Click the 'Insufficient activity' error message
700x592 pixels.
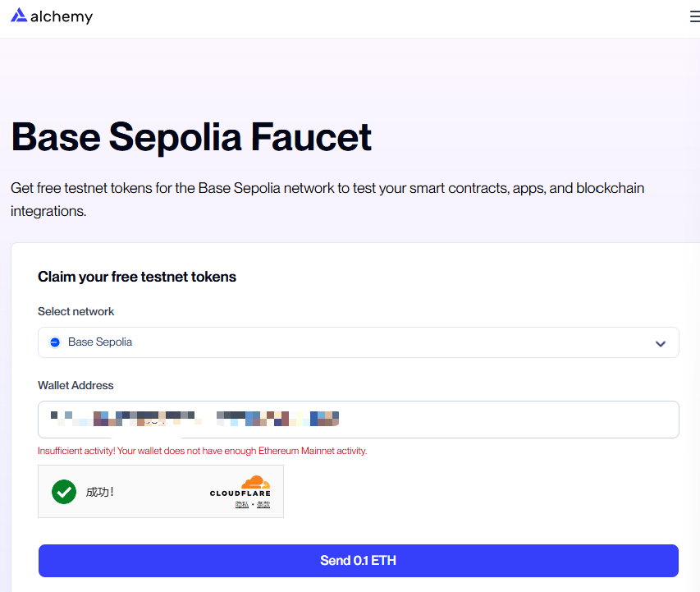pos(202,451)
